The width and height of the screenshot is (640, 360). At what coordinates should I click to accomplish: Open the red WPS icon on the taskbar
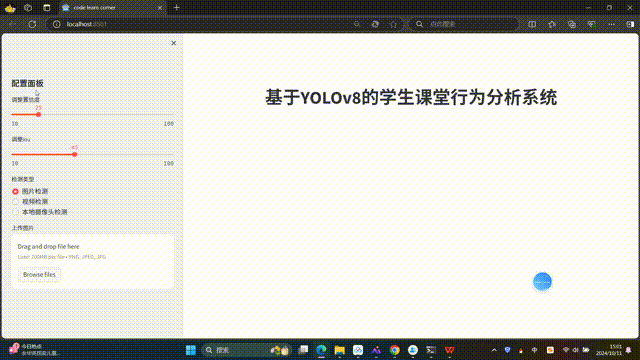pos(449,350)
